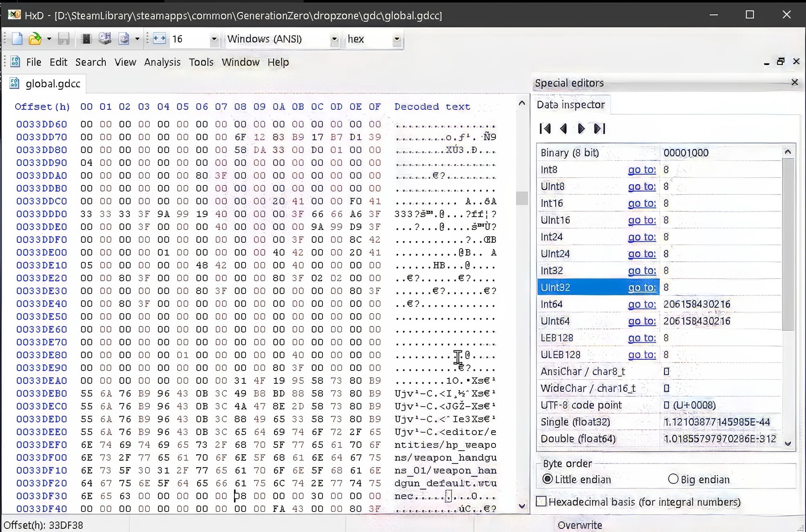
Task: Click 'go to:' link for Int64
Action: 642,304
